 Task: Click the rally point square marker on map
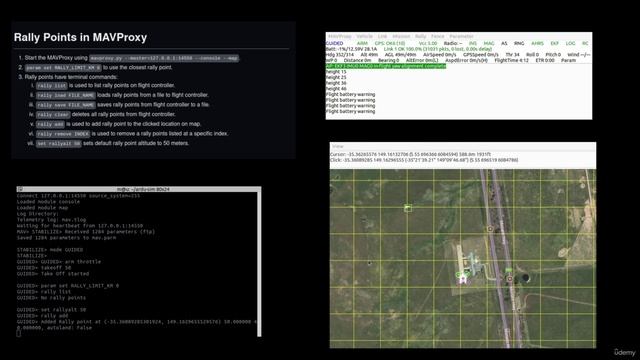pyautogui.click(x=407, y=208)
